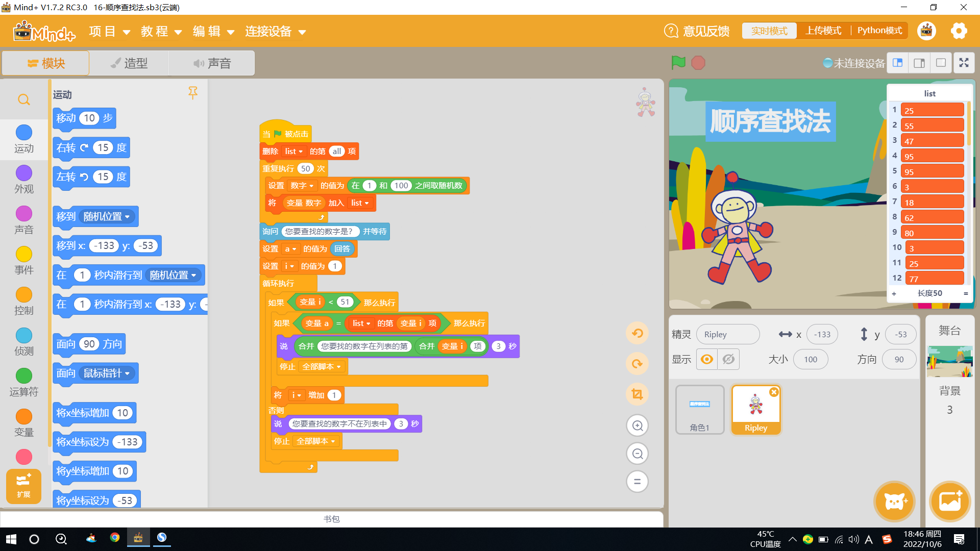Open Chrome from the taskbar
The height and width of the screenshot is (551, 980).
[x=115, y=538]
